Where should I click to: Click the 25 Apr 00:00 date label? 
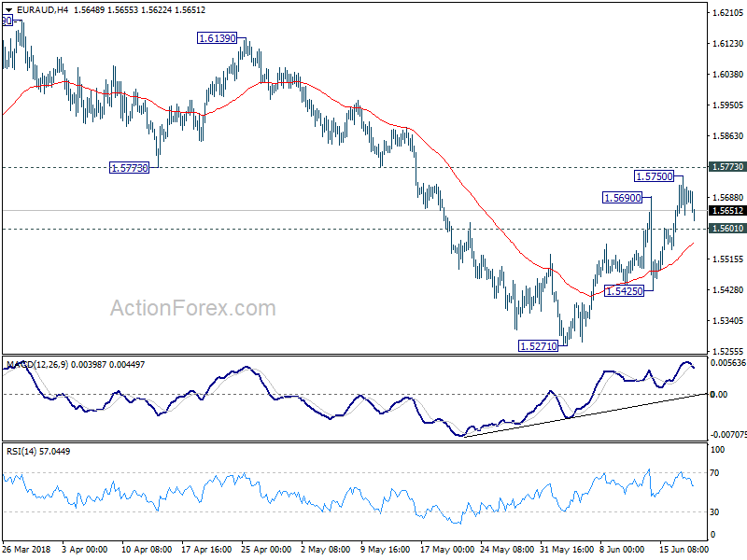266,549
